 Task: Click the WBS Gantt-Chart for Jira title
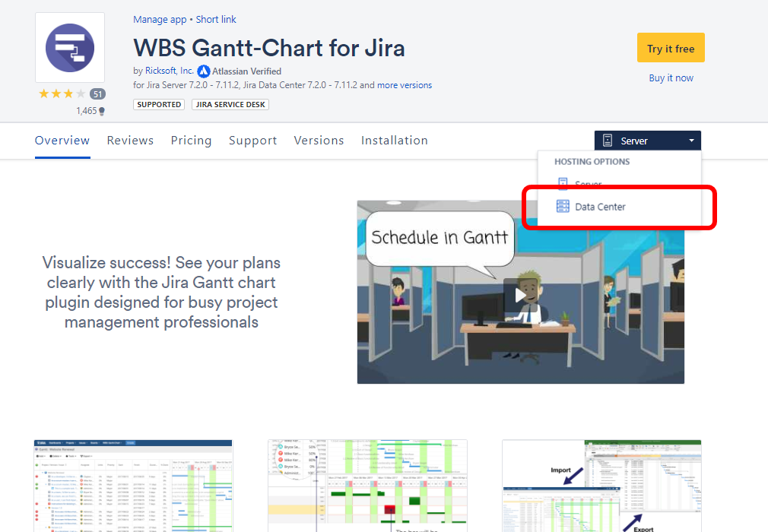point(269,48)
